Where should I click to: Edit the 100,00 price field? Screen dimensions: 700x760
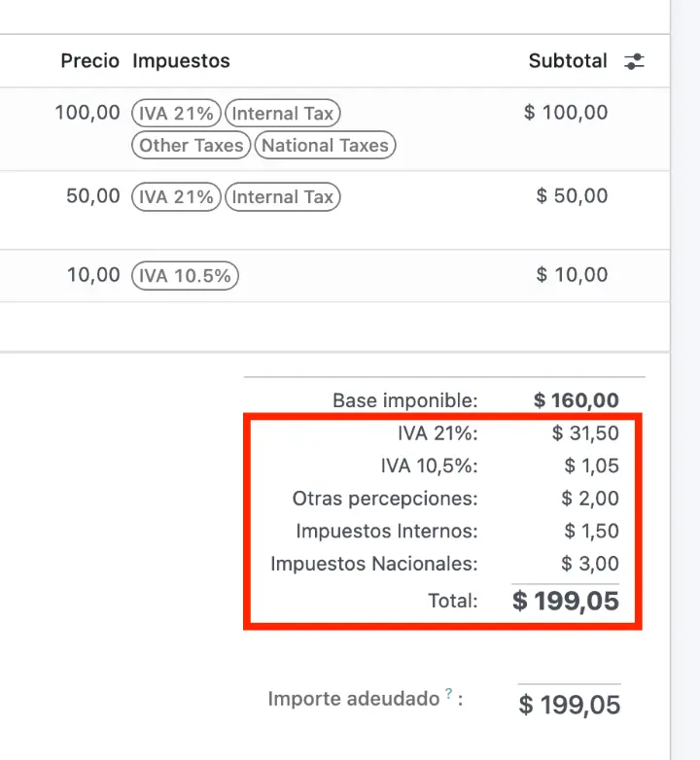tap(87, 114)
